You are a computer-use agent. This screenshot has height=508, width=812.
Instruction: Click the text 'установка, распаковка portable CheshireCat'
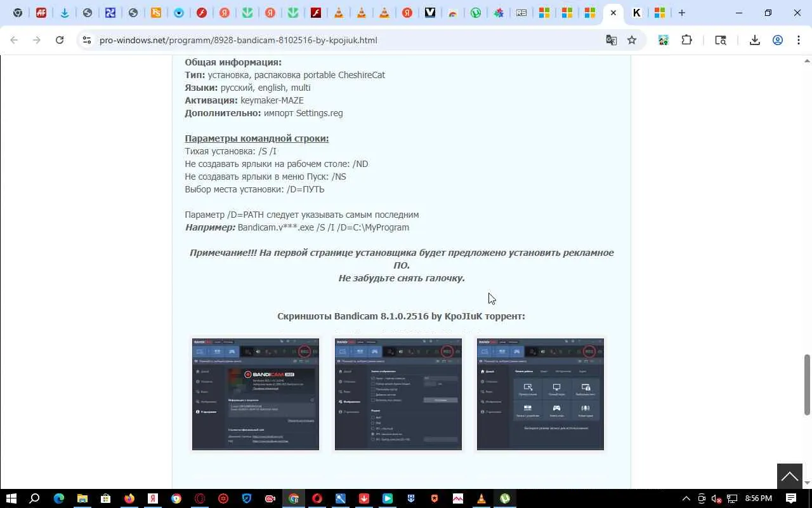(x=296, y=75)
